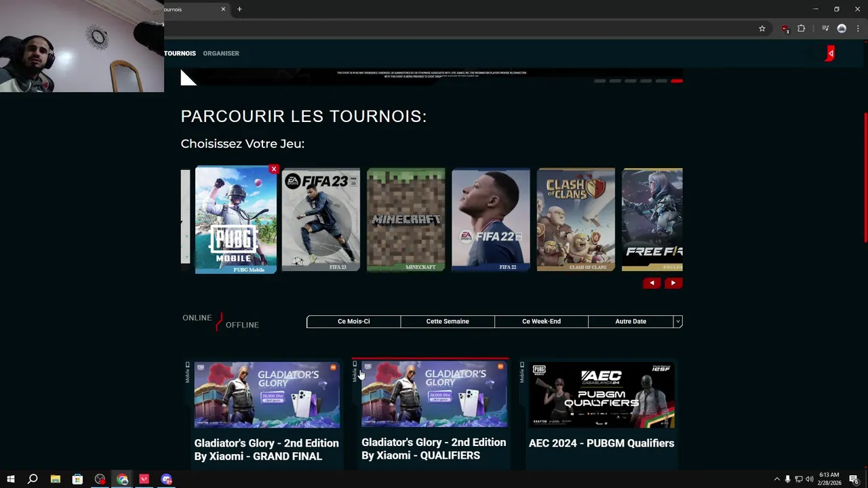Filter by Ce Week-End

pyautogui.click(x=541, y=321)
